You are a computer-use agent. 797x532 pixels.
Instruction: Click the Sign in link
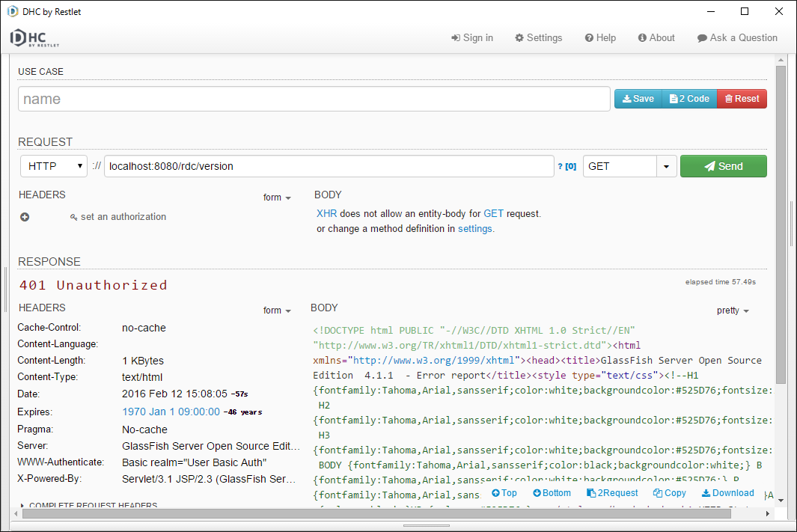472,37
